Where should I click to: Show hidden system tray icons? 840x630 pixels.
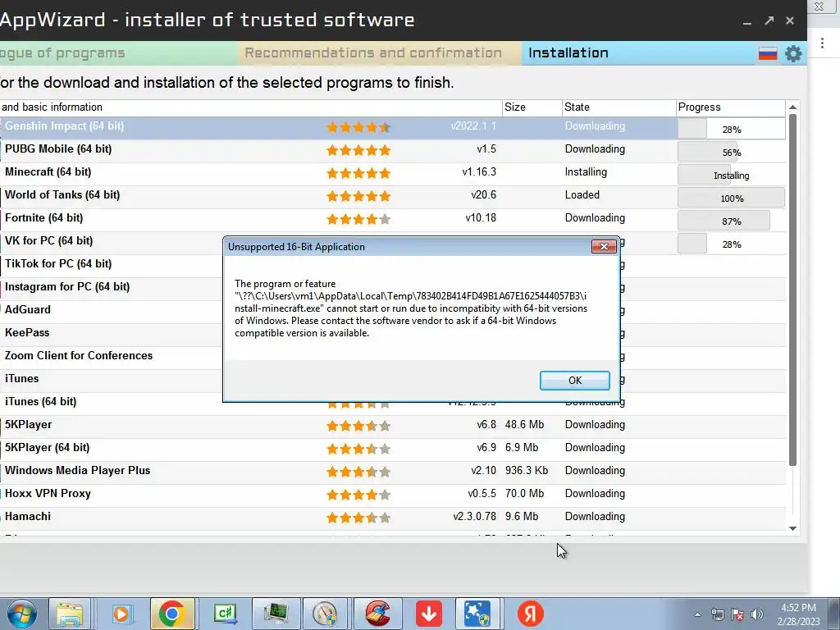tap(697, 614)
